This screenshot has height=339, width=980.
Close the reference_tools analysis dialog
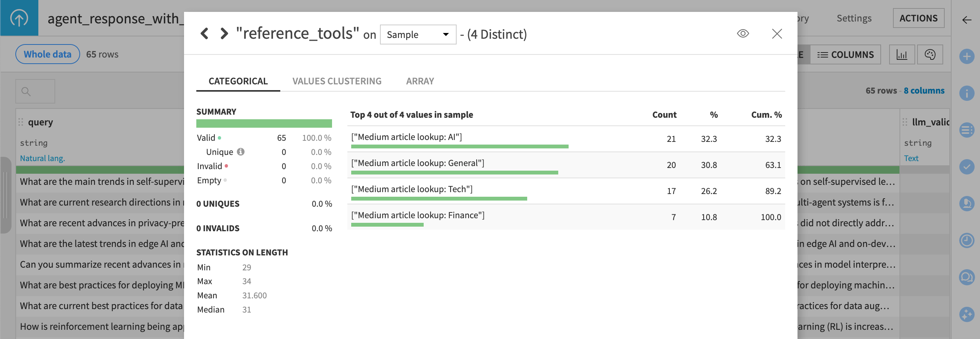coord(777,34)
